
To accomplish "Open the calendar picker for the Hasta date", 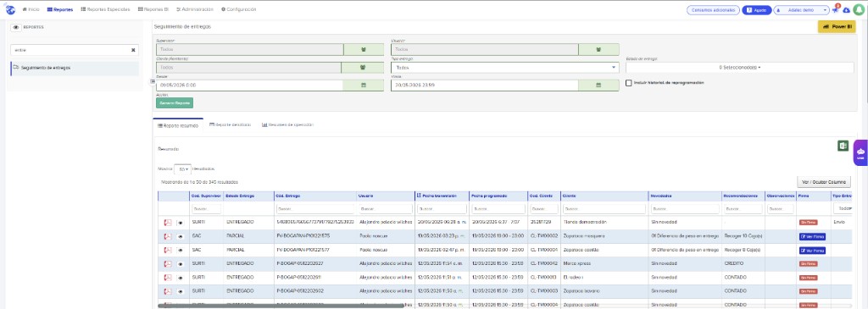I will coord(598,86).
